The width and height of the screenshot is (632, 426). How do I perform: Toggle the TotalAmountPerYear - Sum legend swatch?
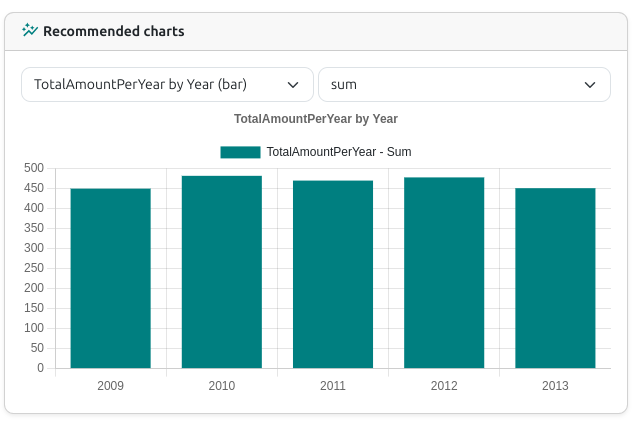[240, 152]
